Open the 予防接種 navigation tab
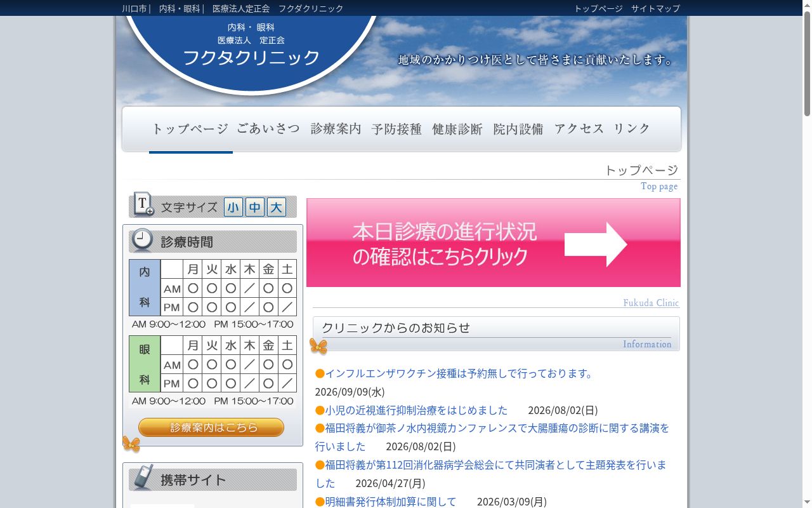Viewport: 812px width, 508px height. [x=397, y=129]
